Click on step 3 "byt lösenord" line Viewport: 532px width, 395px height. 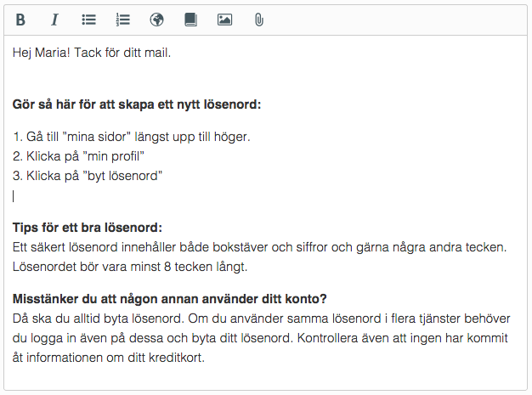[87, 176]
